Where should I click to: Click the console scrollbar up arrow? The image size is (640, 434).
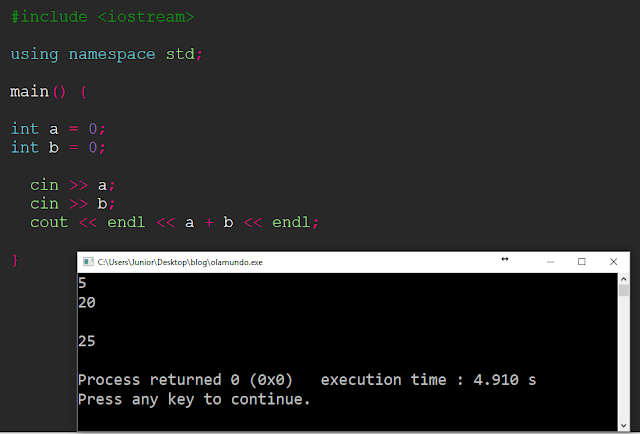623,279
